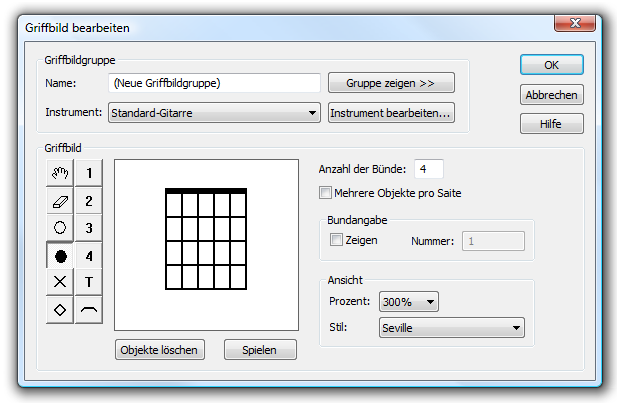The width and height of the screenshot is (625, 411).
Task: Select the eraser tool
Action: pyautogui.click(x=60, y=201)
